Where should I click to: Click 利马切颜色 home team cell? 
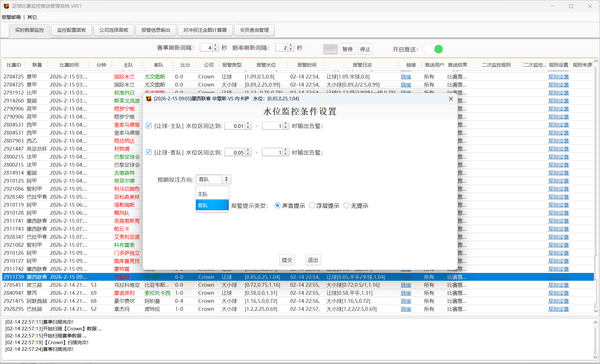click(127, 189)
